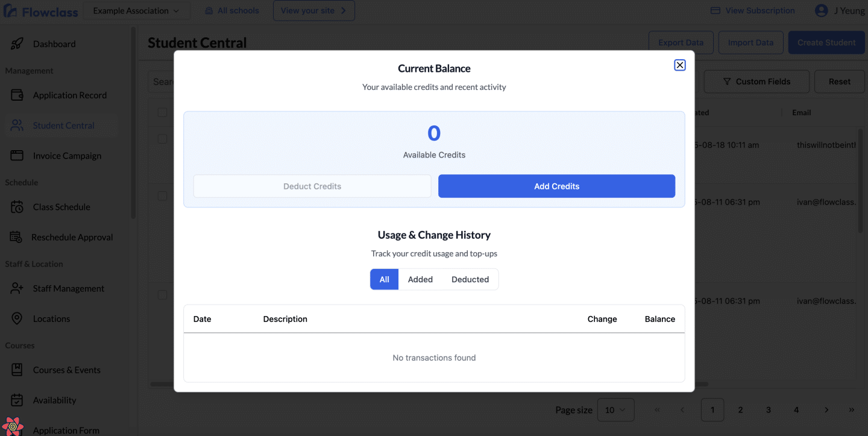Click the Availability calendar icon
This screenshot has width=868, height=436.
tap(17, 400)
